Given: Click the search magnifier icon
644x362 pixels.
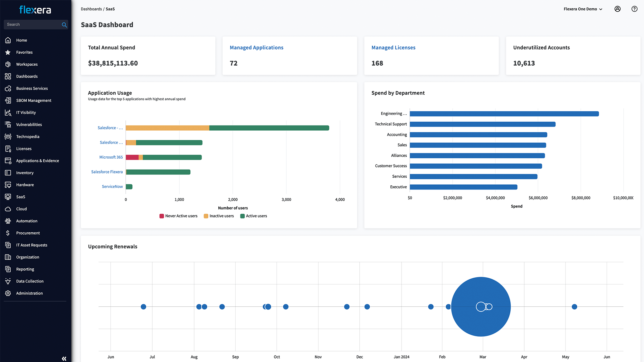Looking at the screenshot, I should pos(64,25).
